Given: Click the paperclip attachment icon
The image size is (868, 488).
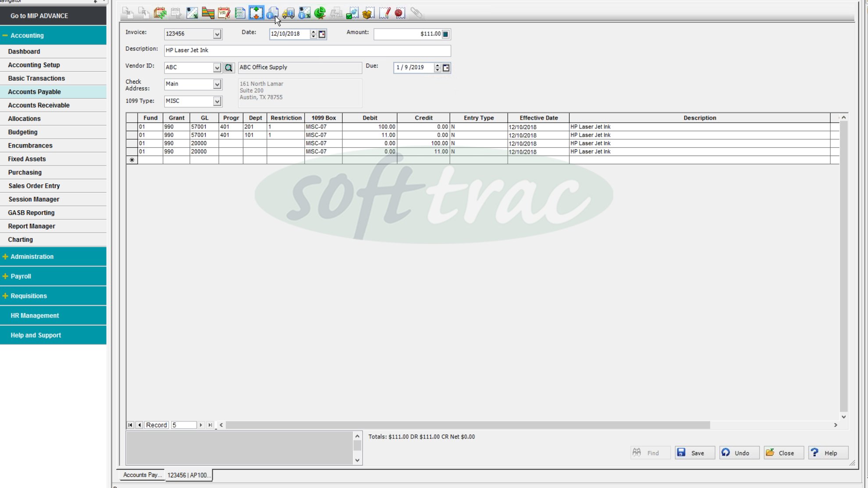Looking at the screenshot, I should [416, 13].
